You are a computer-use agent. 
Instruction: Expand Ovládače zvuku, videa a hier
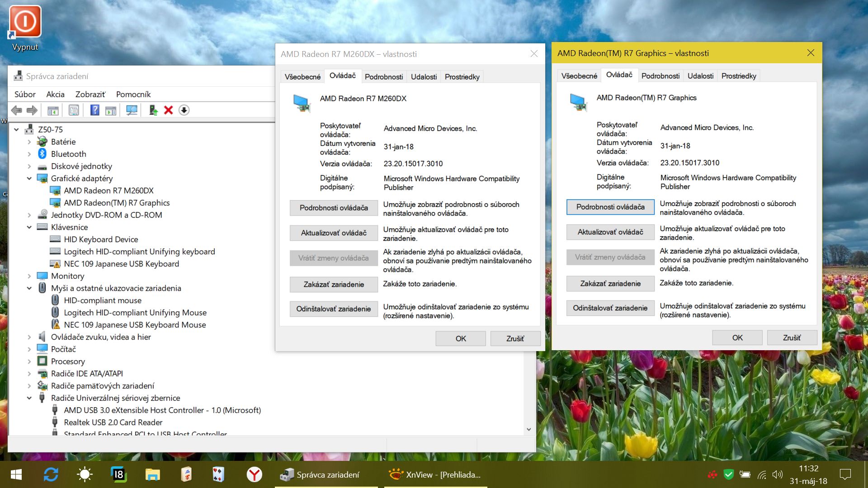(29, 337)
